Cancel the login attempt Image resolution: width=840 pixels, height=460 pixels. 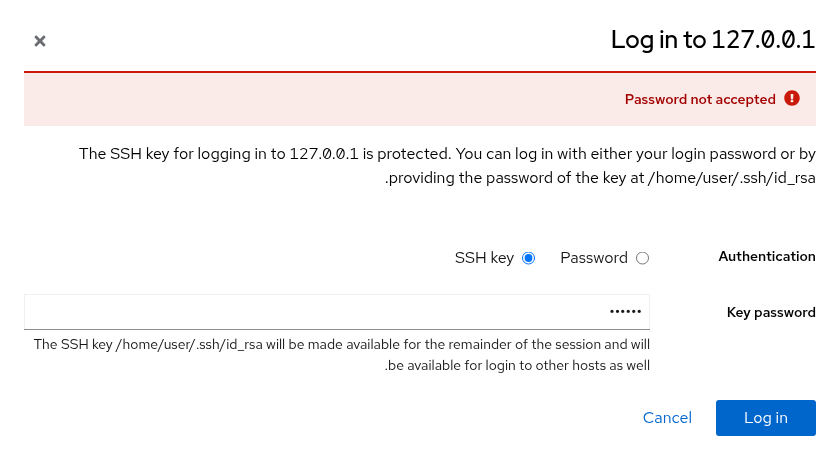click(x=667, y=418)
